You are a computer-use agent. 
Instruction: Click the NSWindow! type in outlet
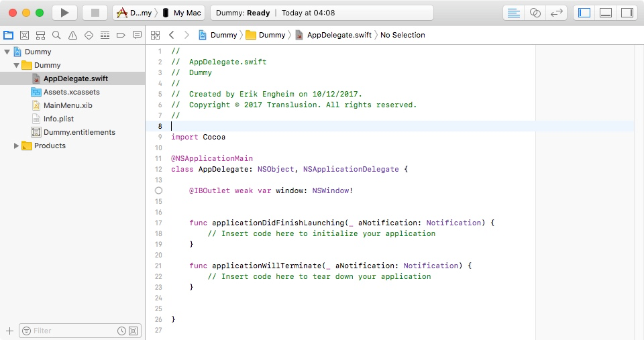click(332, 190)
